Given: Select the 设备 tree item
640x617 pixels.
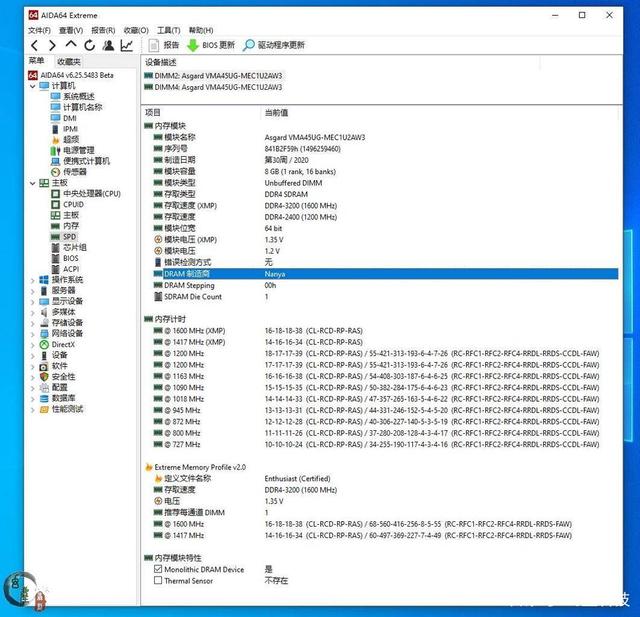Looking at the screenshot, I should (x=53, y=355).
